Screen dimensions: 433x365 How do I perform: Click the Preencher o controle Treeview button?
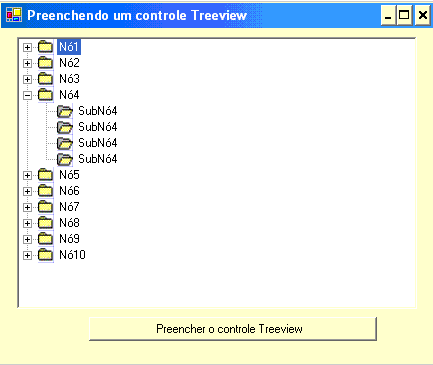click(x=233, y=329)
